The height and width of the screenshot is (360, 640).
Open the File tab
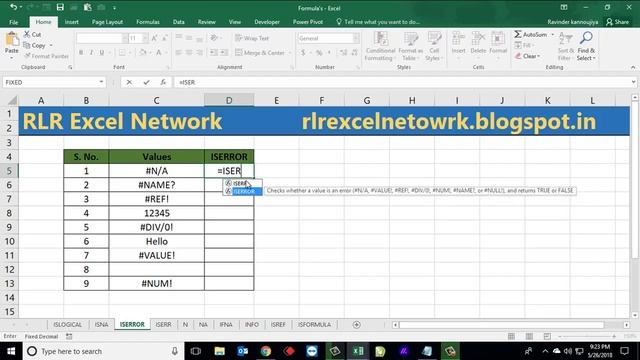point(13,22)
